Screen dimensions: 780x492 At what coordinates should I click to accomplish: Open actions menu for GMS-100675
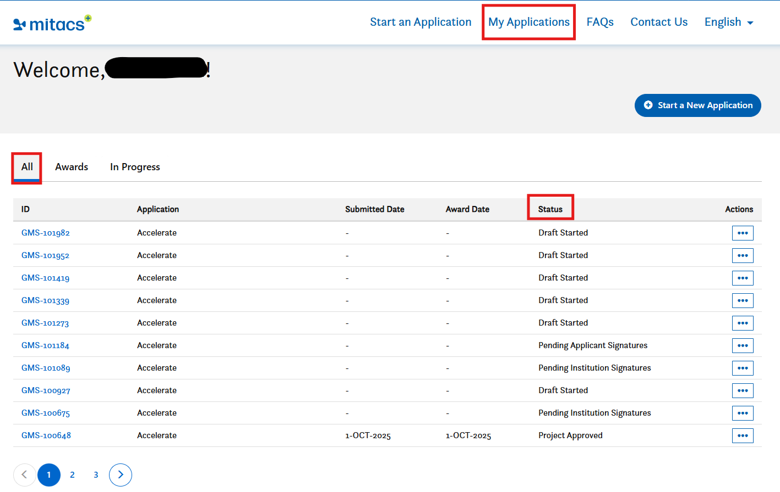tap(742, 413)
